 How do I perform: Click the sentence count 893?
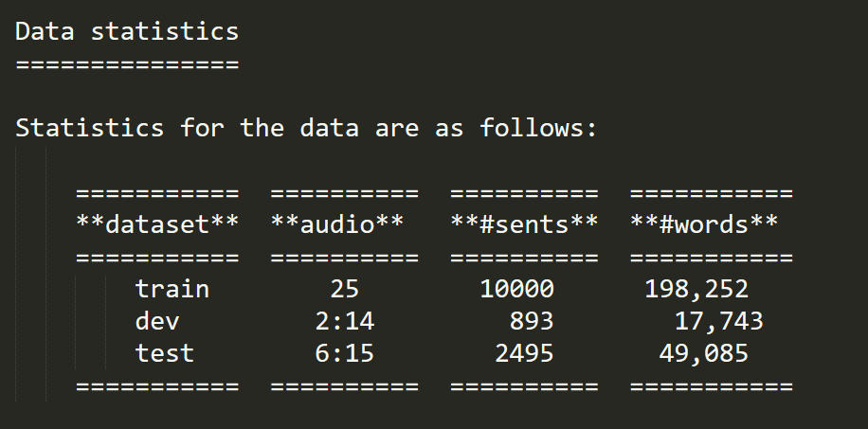[x=532, y=321]
